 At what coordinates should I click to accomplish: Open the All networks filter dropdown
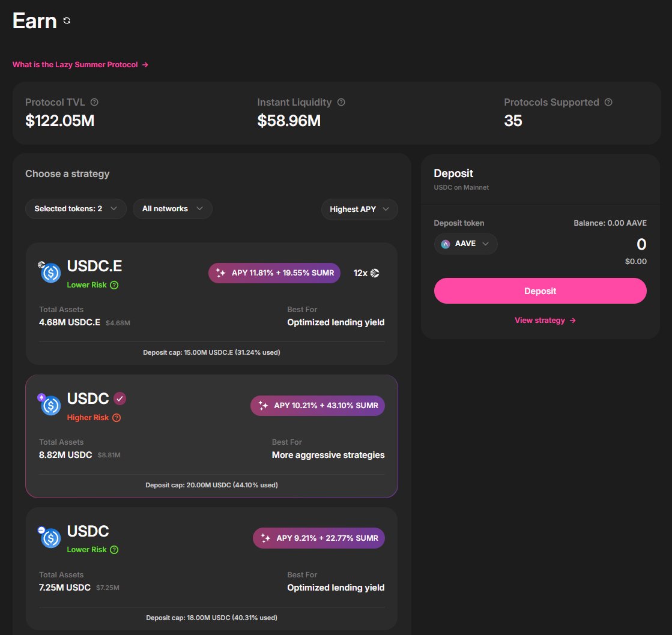pos(173,209)
